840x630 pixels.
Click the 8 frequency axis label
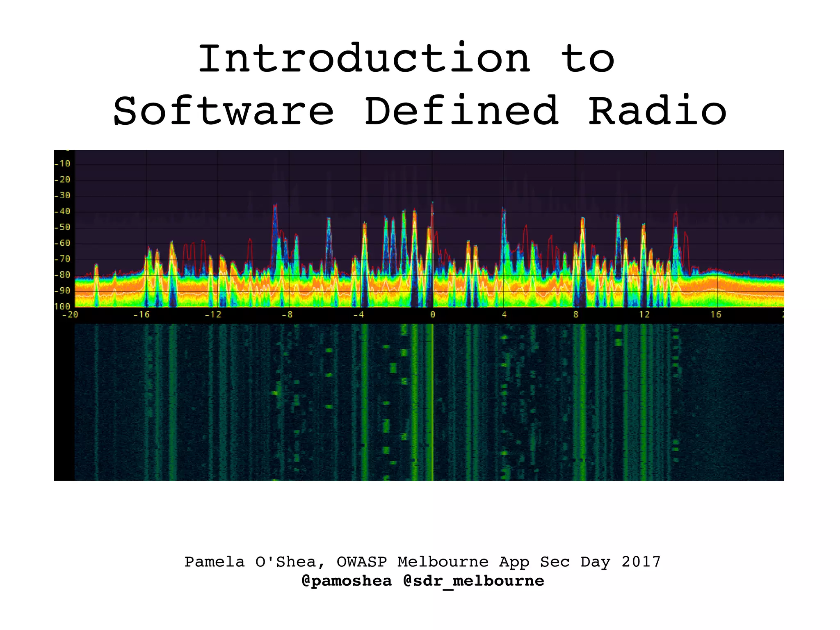pos(575,315)
